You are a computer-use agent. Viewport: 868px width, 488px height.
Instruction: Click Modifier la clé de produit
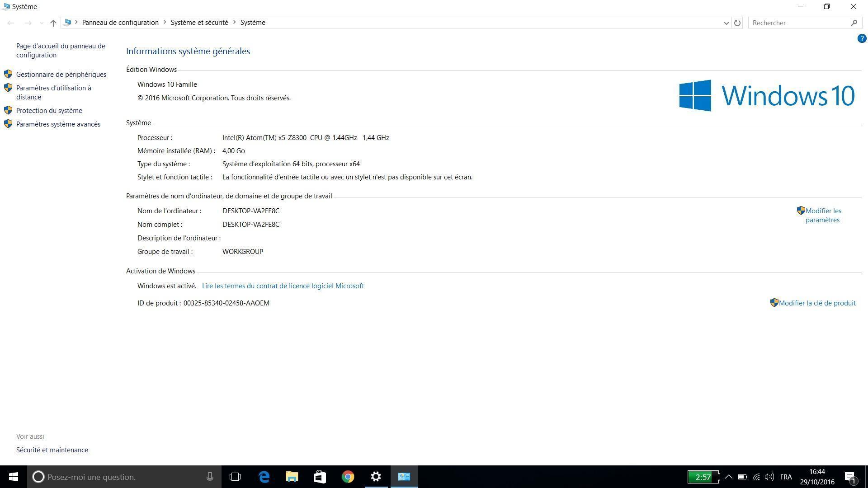click(817, 303)
